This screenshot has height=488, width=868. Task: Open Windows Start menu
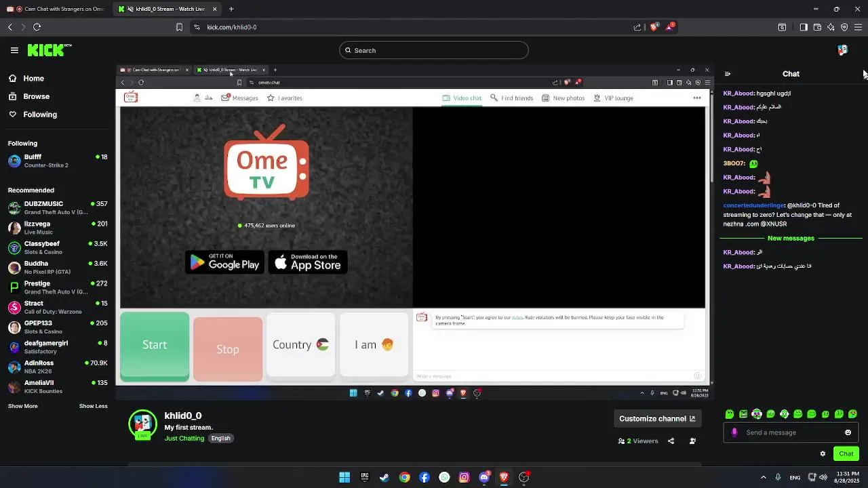click(x=344, y=477)
